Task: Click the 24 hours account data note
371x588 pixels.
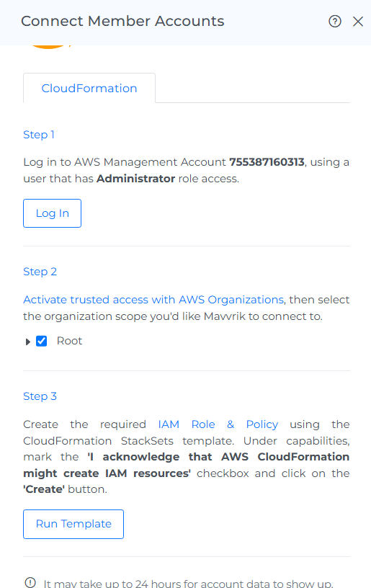Action: point(188,583)
